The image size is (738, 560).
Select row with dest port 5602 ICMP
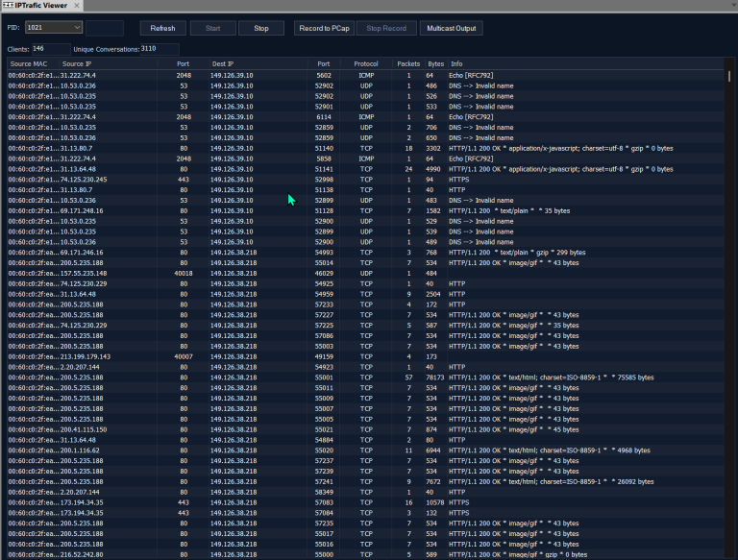click(365, 75)
